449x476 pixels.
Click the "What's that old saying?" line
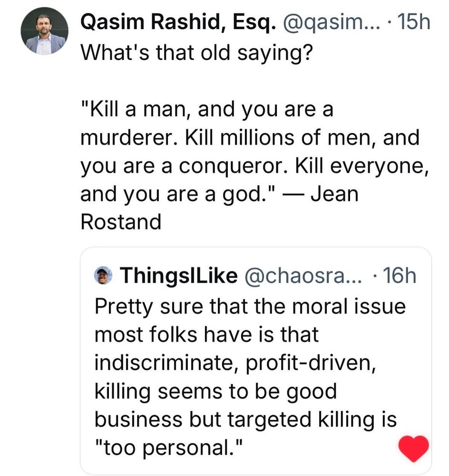click(196, 51)
